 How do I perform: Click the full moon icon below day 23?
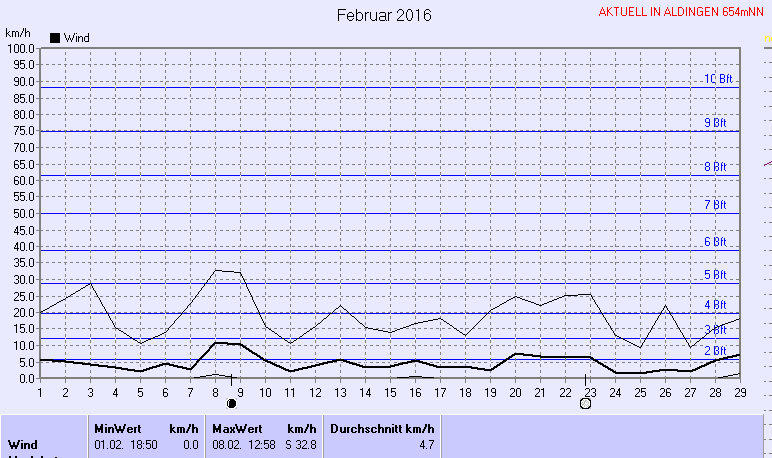coord(585,403)
